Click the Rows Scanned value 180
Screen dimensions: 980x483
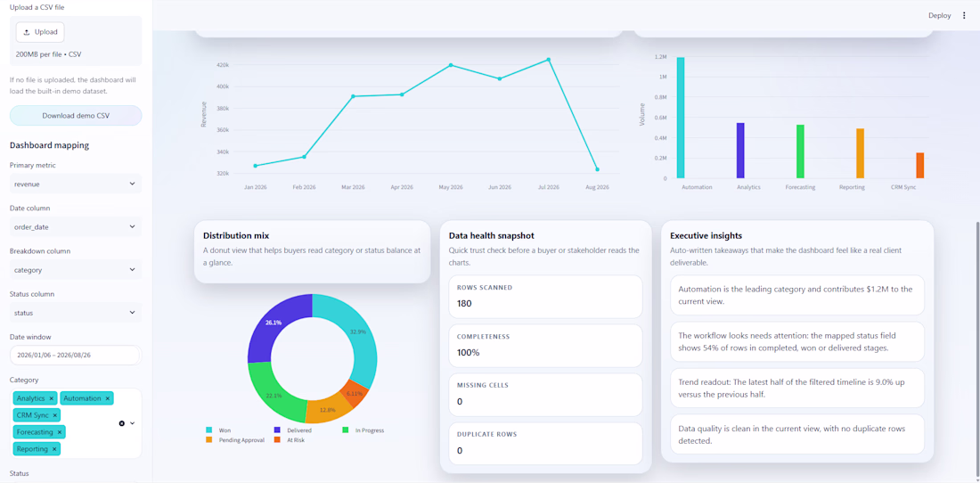464,304
